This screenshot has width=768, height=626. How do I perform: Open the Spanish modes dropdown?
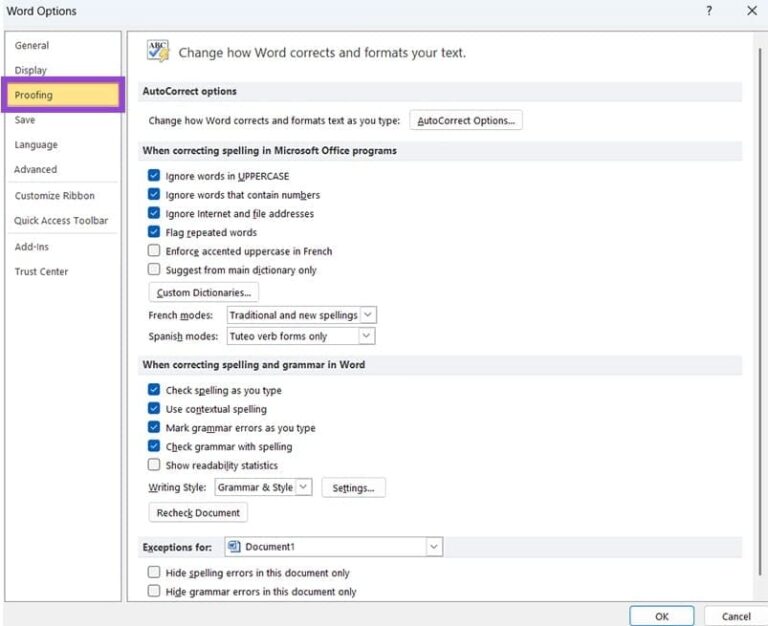pos(367,336)
